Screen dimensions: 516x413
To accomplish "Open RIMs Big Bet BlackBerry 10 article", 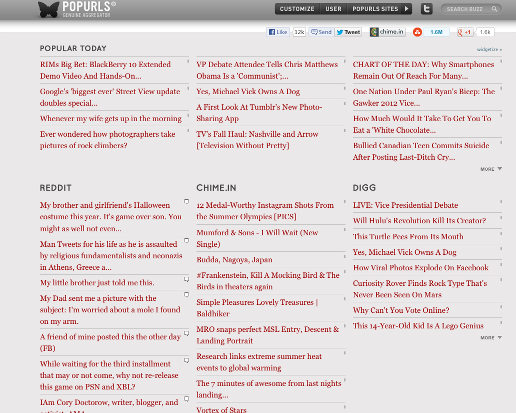I will [105, 70].
